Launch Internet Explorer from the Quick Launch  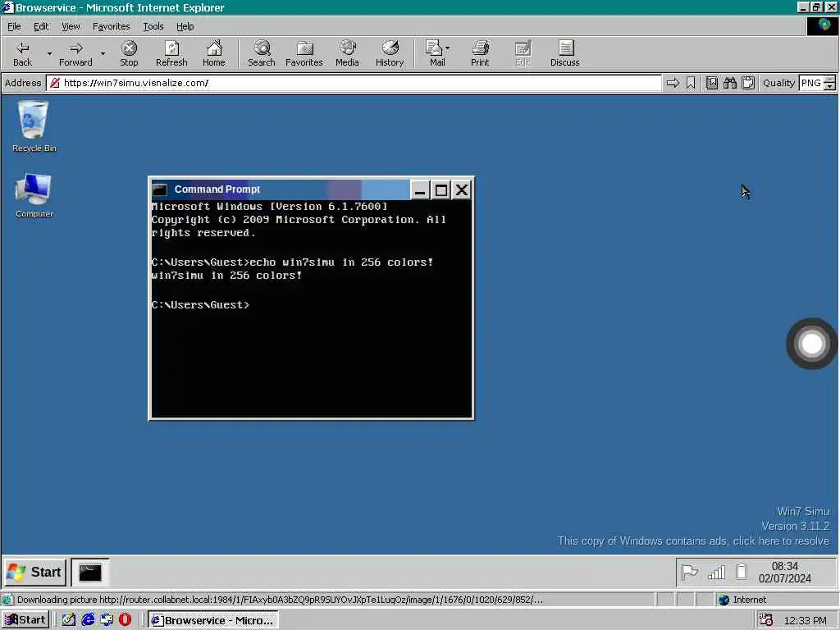click(88, 620)
